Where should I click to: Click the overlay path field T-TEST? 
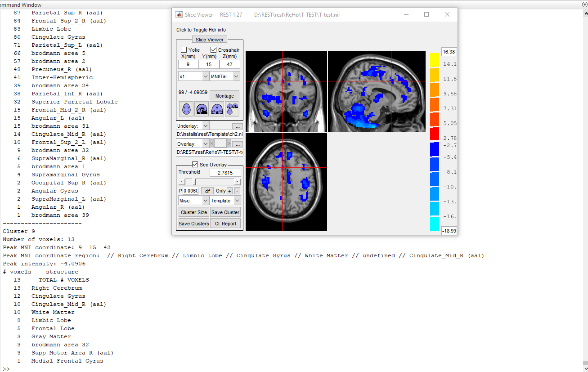pos(210,152)
